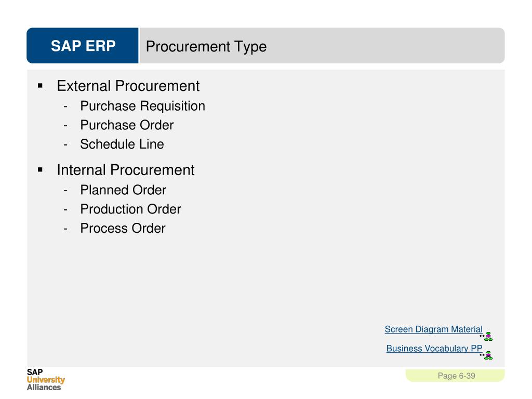Open the Business Vocabulary PP link
Viewport: 532px width, 399px height.
434,349
